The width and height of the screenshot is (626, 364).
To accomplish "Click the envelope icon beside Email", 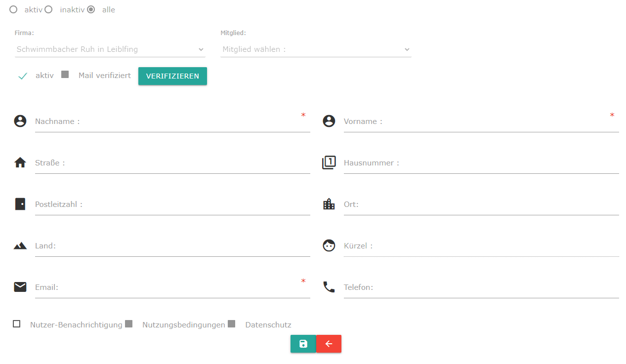I will [x=20, y=287].
